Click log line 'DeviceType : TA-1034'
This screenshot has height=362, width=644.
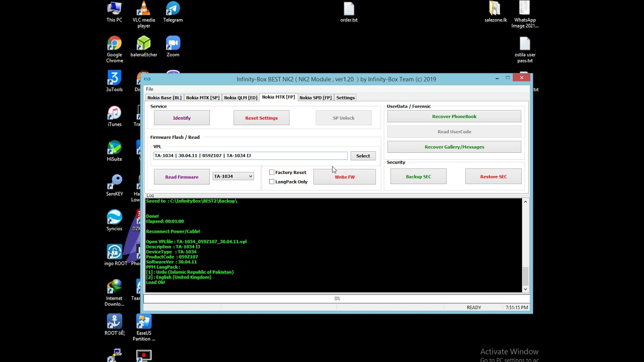171,252
